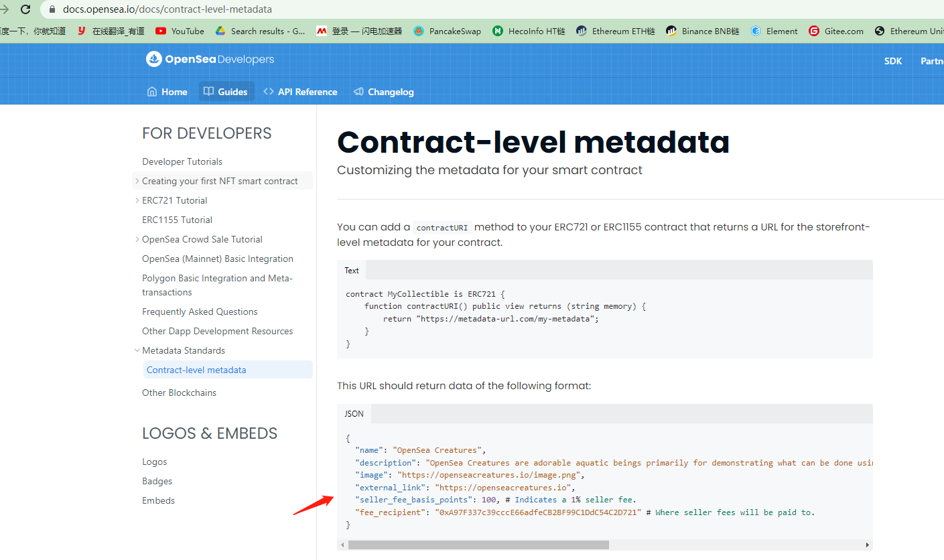Open the lightning accelerator login bookmark
Screen dimensions: 944x560
point(359,31)
